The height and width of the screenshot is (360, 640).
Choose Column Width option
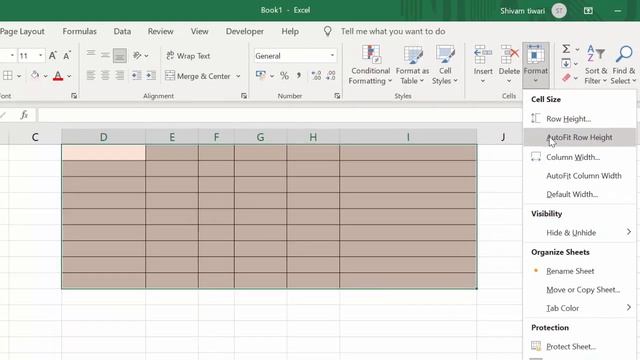(580, 157)
